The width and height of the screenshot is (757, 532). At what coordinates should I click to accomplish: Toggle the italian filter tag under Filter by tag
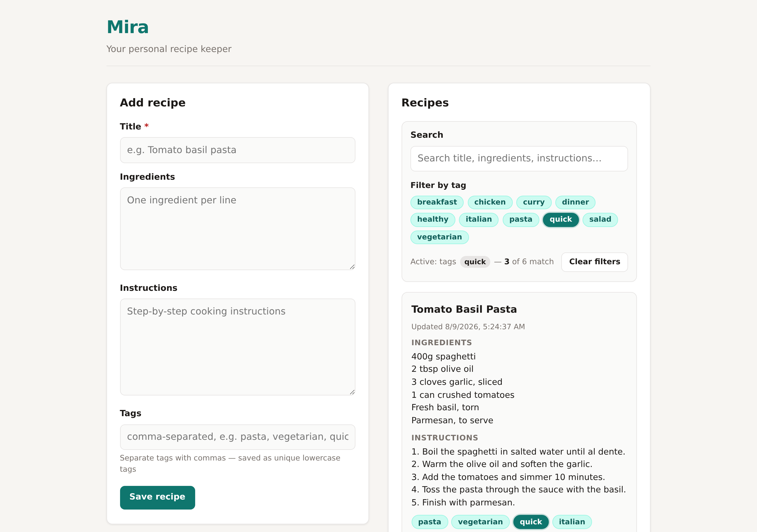coord(478,220)
